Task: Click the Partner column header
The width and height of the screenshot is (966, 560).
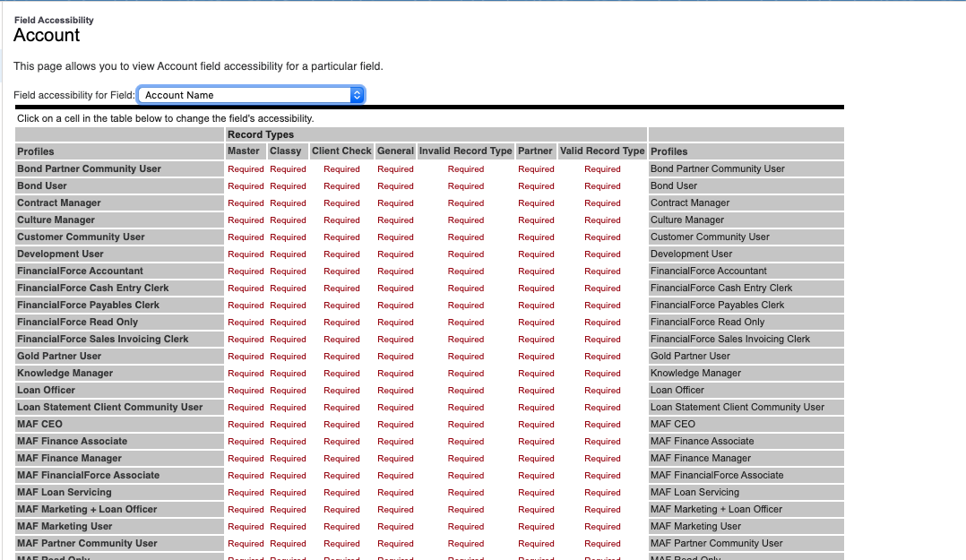Action: click(x=535, y=151)
